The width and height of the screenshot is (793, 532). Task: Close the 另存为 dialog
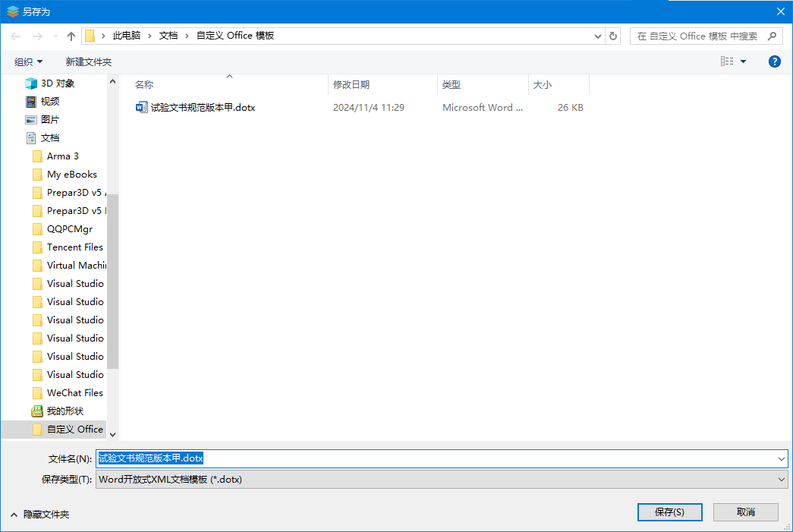[780, 11]
